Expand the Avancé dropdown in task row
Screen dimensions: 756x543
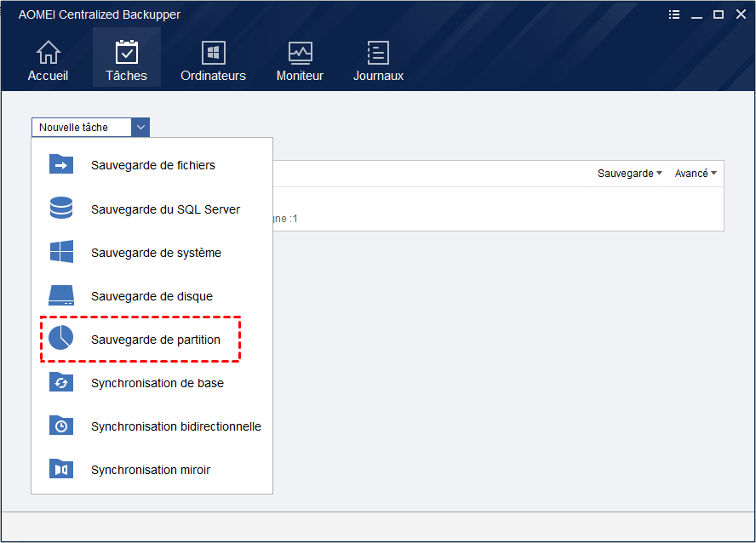pos(696,174)
